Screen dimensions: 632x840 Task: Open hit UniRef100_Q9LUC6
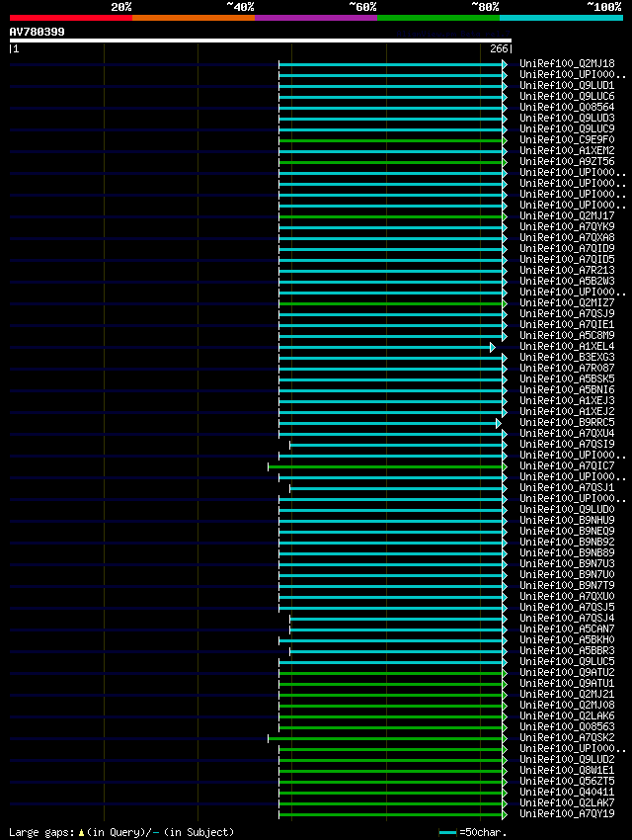point(567,97)
